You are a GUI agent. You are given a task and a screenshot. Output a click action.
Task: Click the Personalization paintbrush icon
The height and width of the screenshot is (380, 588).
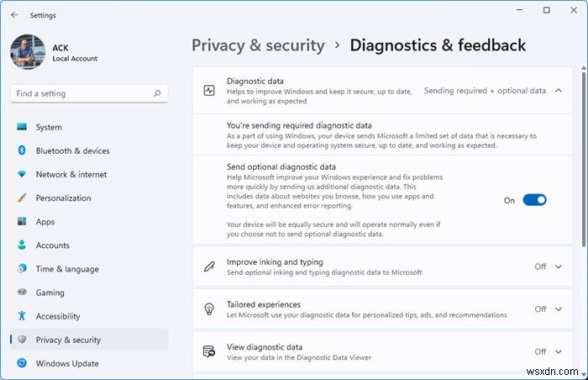coord(22,198)
